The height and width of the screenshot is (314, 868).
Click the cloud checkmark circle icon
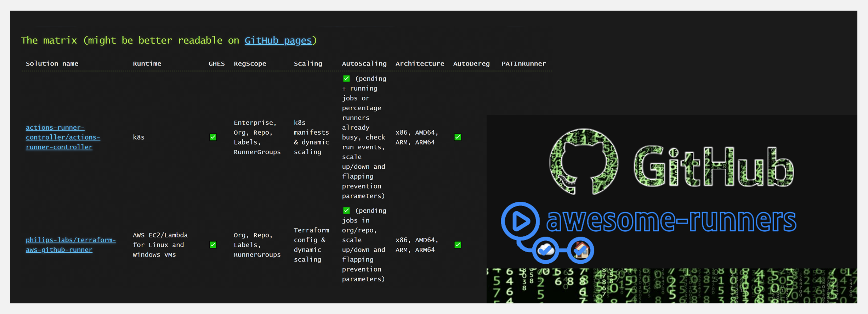coord(546,251)
